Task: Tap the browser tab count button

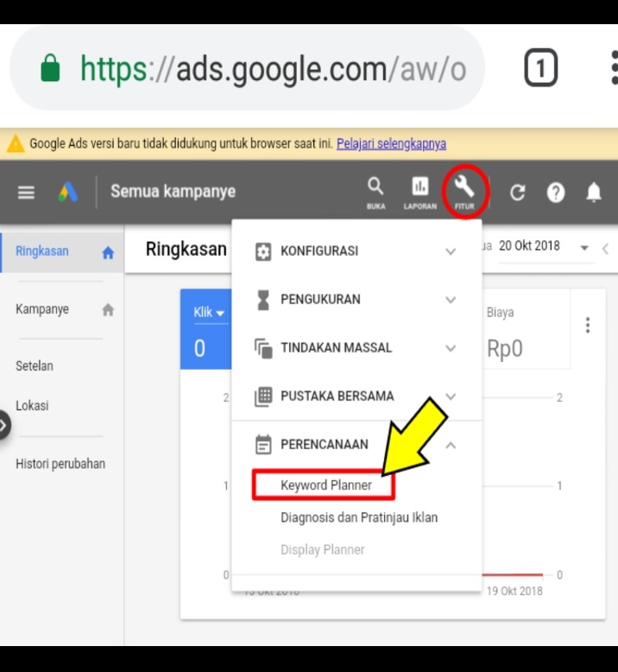Action: click(540, 67)
